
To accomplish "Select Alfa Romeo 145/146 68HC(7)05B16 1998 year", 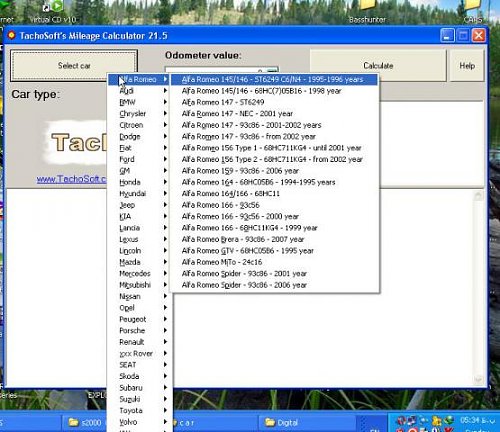I will tap(274, 91).
